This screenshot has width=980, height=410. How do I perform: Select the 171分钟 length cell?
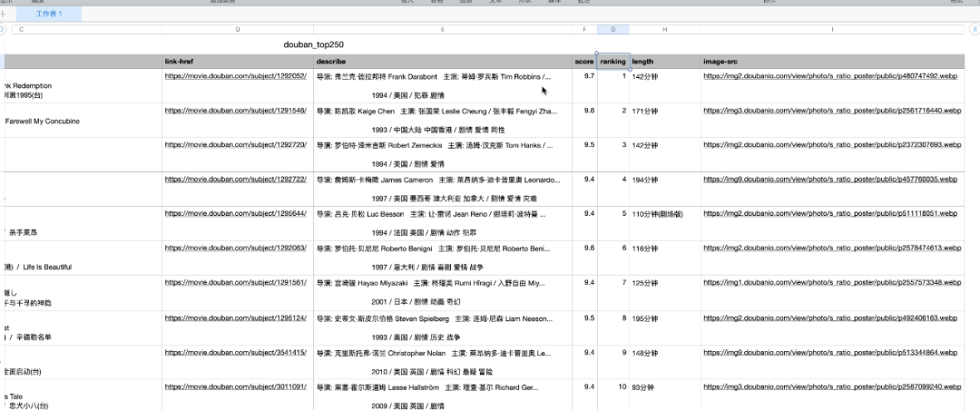pos(665,120)
